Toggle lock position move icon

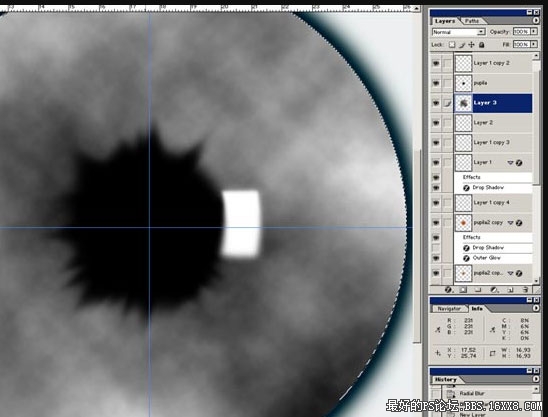pyautogui.click(x=471, y=45)
